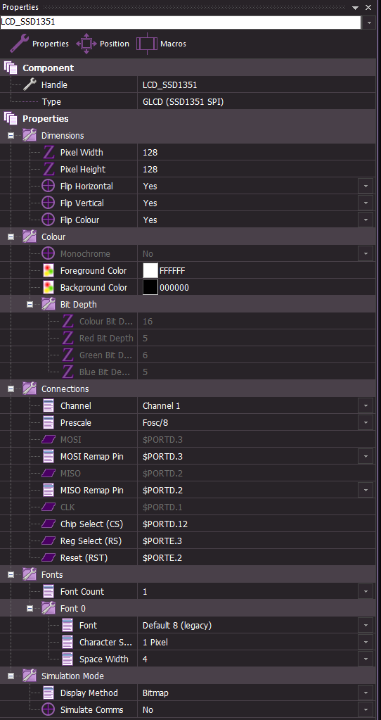
Task: Click the Background Color palette icon
Action: [48, 287]
